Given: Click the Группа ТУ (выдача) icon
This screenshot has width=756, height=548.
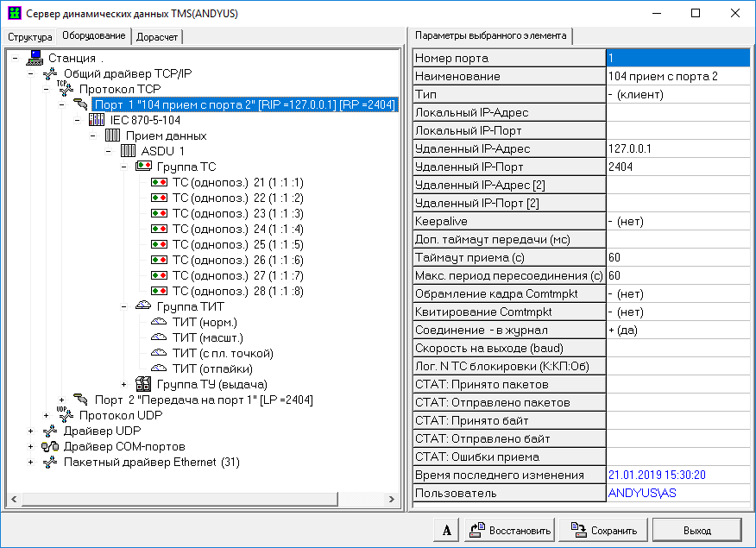Looking at the screenshot, I should [x=143, y=384].
